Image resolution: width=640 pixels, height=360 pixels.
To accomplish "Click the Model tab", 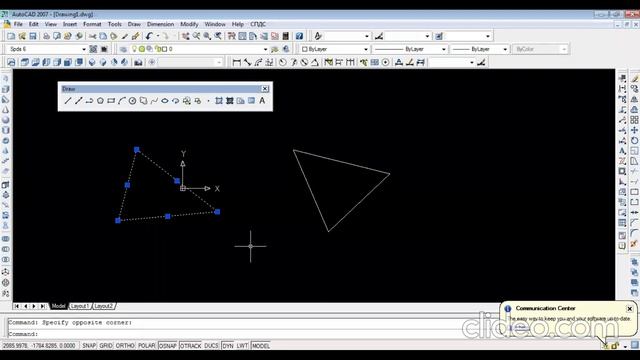I will 58,306.
